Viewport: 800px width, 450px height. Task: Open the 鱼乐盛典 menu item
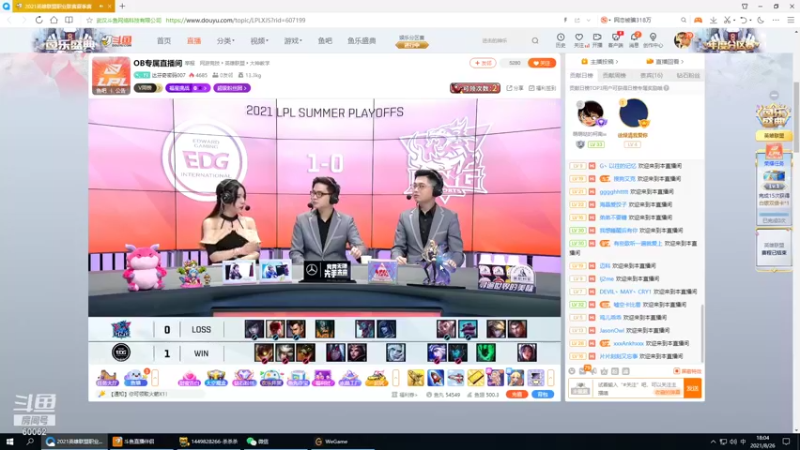click(362, 41)
